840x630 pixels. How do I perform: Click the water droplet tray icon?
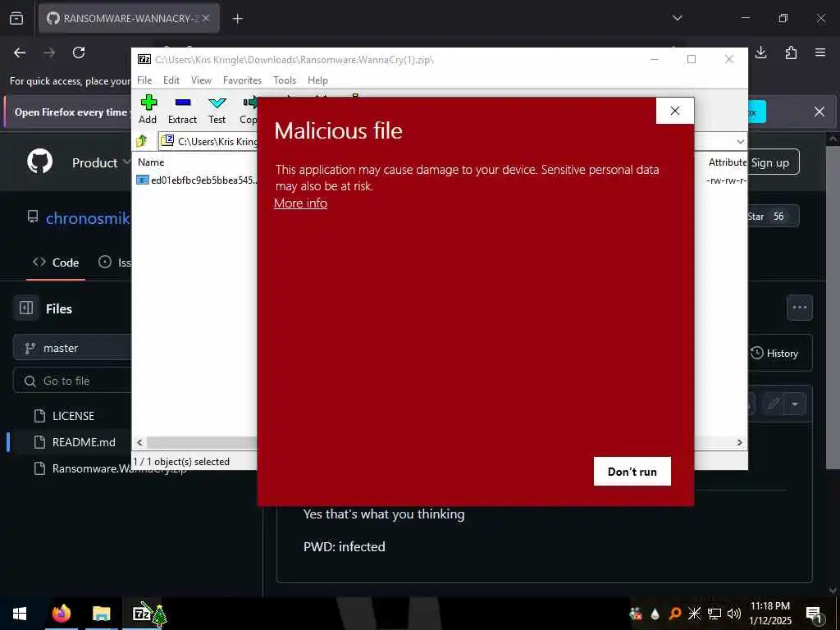tap(655, 614)
